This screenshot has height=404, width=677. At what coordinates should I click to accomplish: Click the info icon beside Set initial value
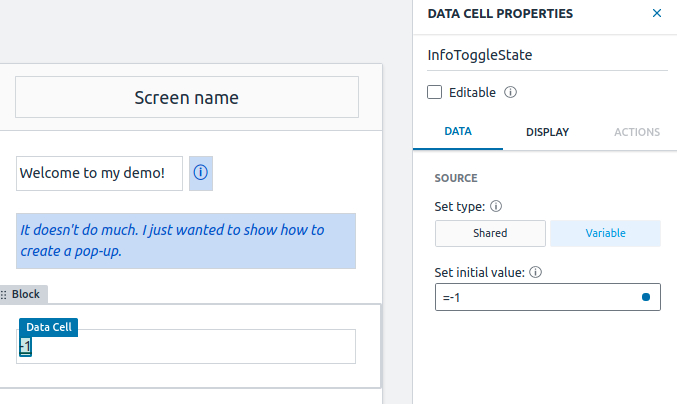pos(535,272)
